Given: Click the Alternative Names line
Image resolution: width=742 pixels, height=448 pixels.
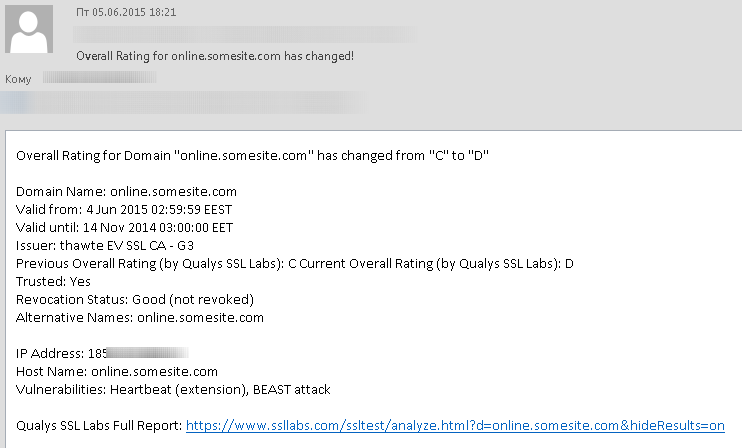Looking at the screenshot, I should pos(140,317).
